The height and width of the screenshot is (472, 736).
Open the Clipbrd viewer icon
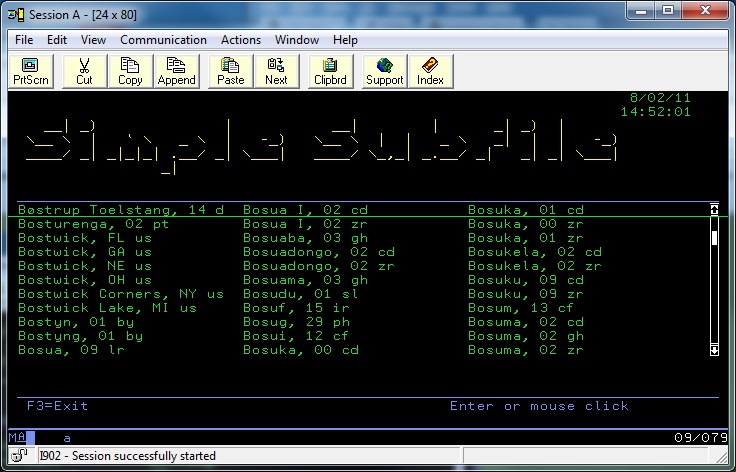[330, 71]
